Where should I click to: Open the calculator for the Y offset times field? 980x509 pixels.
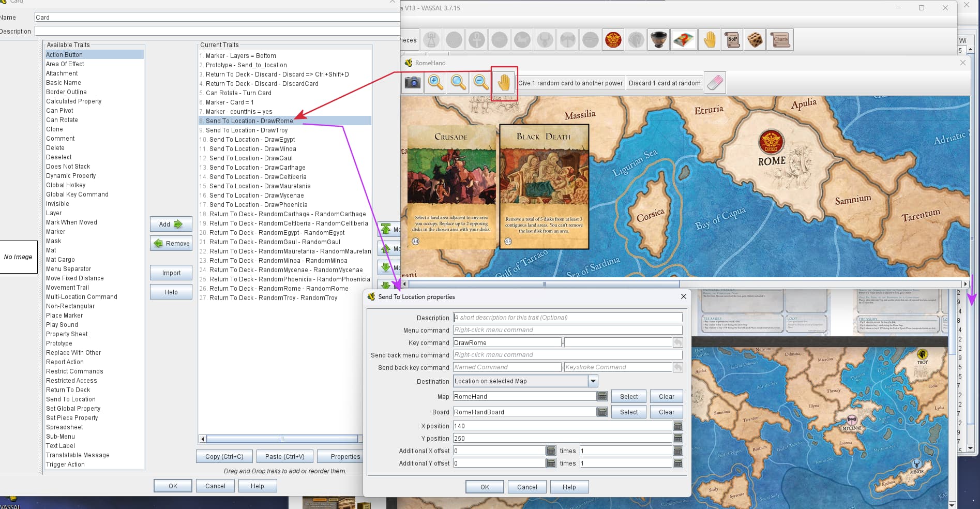pos(678,463)
